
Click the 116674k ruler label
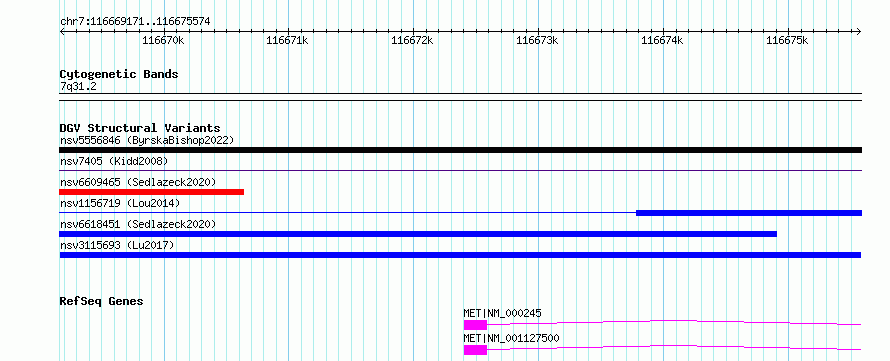tap(662, 41)
